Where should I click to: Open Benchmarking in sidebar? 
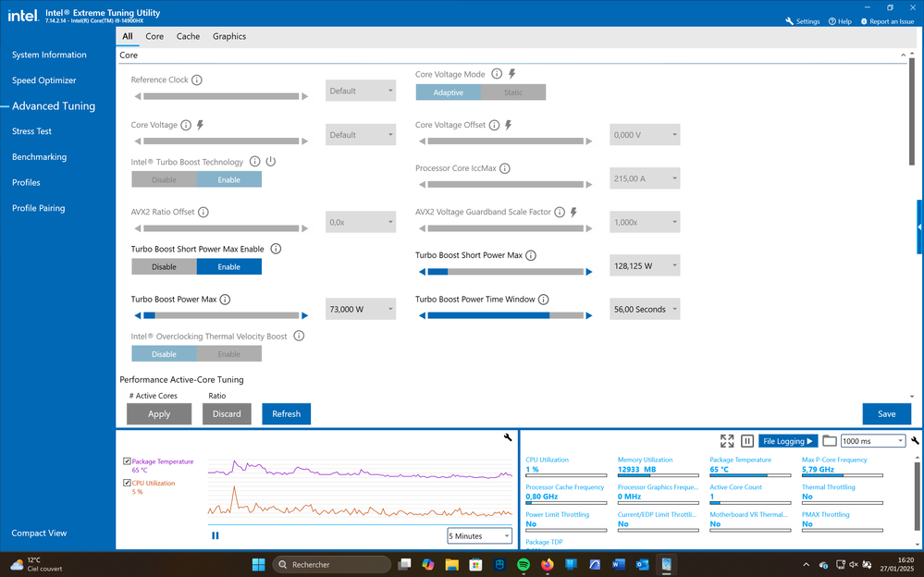tap(40, 157)
